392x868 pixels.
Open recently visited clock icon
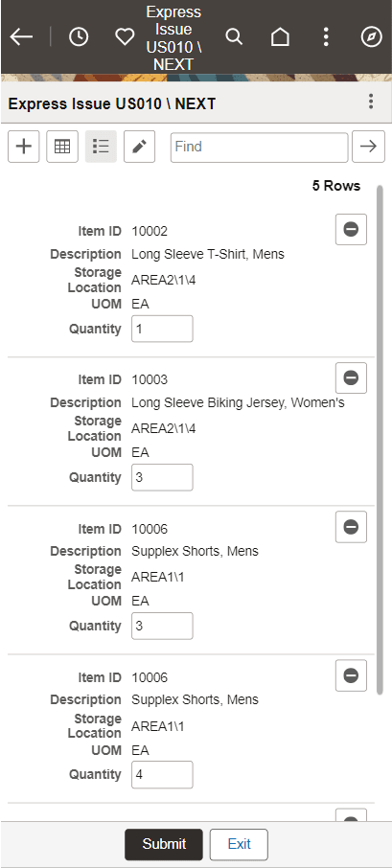79,37
